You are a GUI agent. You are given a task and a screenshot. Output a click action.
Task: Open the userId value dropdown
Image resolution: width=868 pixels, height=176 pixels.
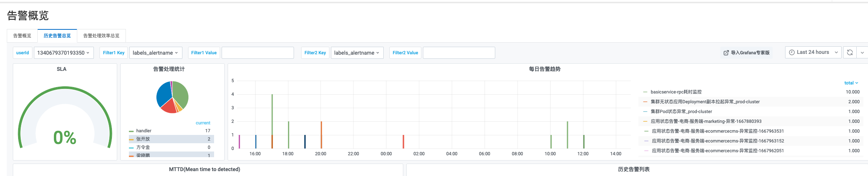pyautogui.click(x=63, y=53)
